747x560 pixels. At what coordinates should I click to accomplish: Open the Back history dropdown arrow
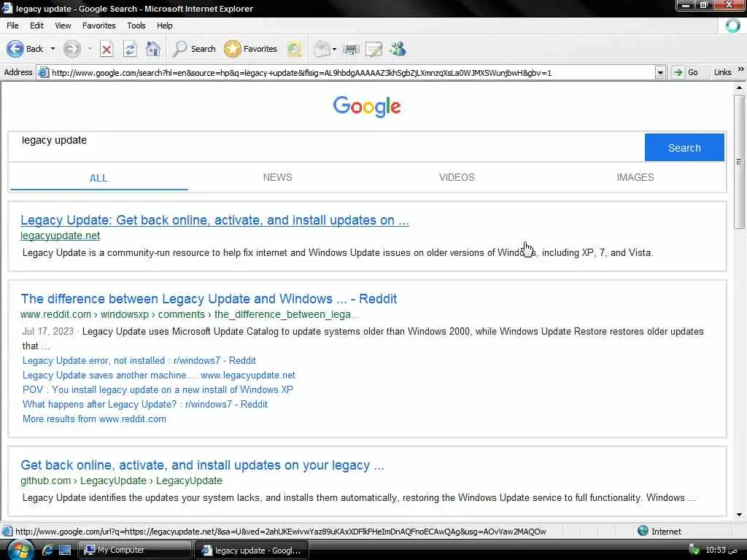coord(53,49)
